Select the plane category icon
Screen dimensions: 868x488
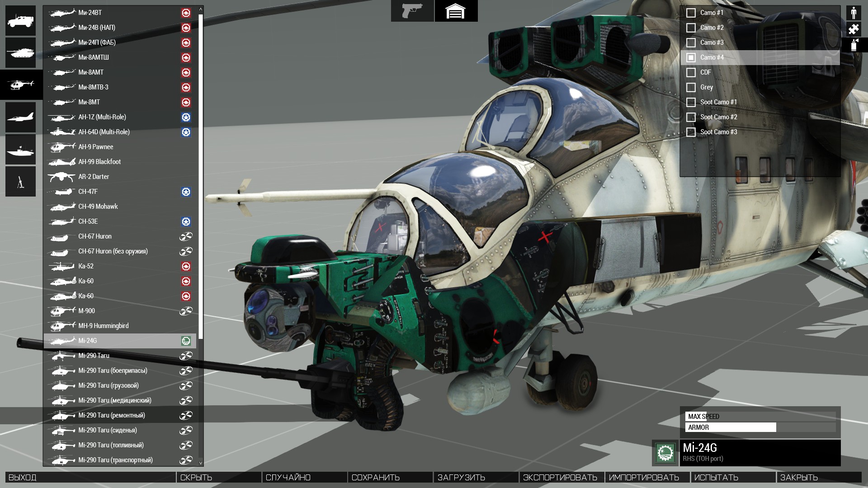(20, 117)
